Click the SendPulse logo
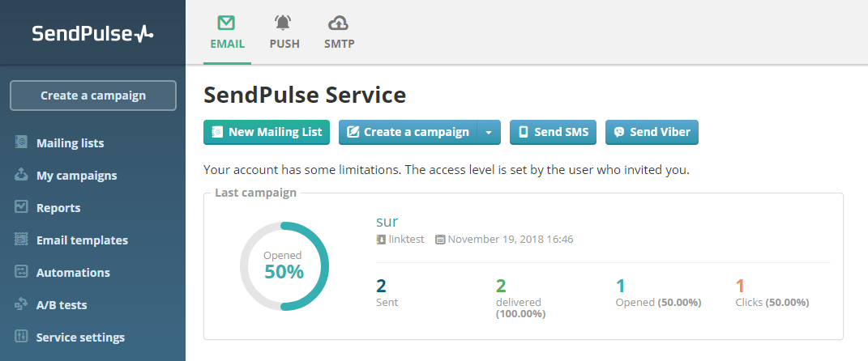Viewport: 868px width, 361px height. click(93, 34)
